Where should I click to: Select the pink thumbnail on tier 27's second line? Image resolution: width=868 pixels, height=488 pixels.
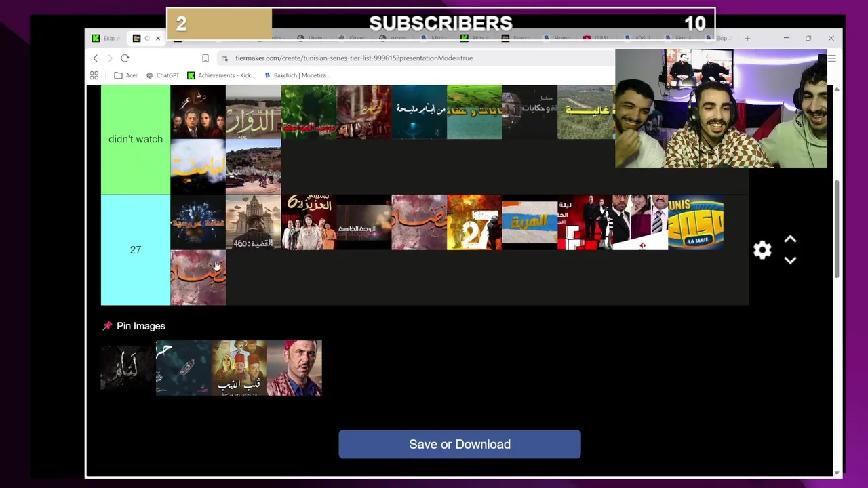198,278
